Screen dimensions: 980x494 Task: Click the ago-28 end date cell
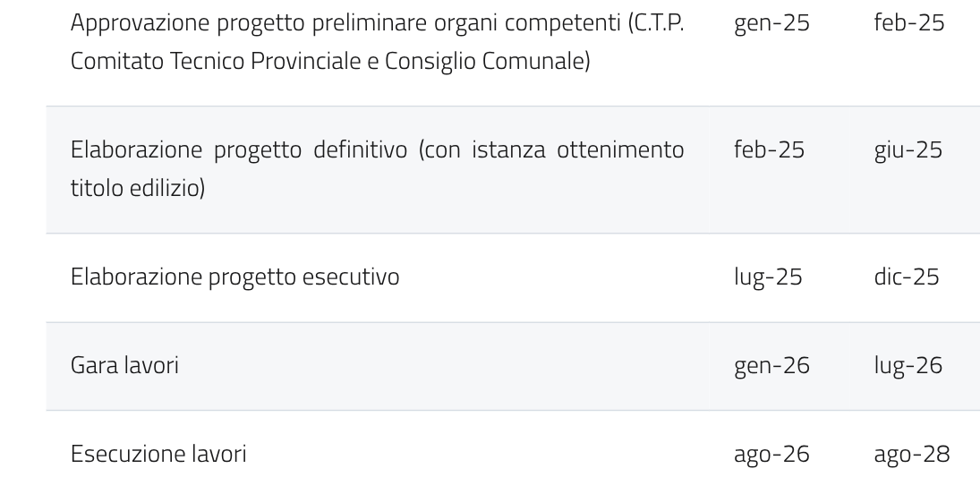tap(911, 456)
